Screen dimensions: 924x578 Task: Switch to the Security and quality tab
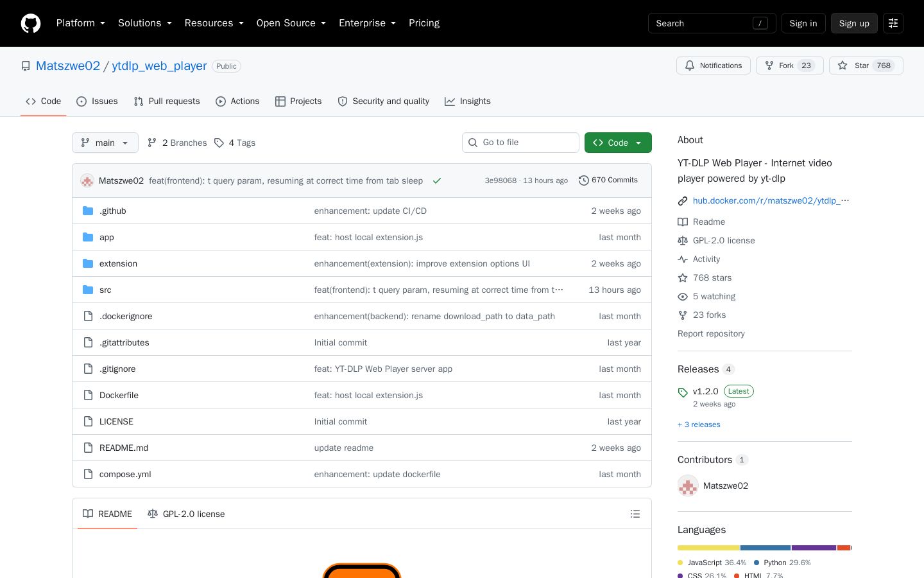(x=384, y=101)
